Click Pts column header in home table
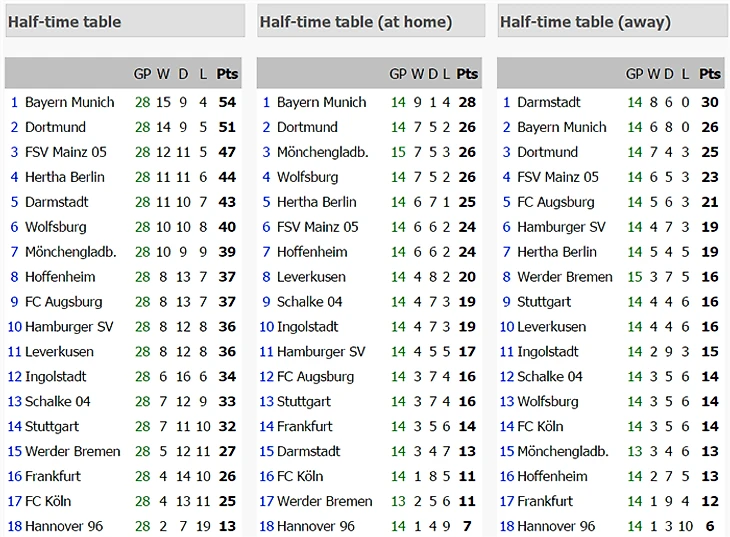 click(x=467, y=74)
